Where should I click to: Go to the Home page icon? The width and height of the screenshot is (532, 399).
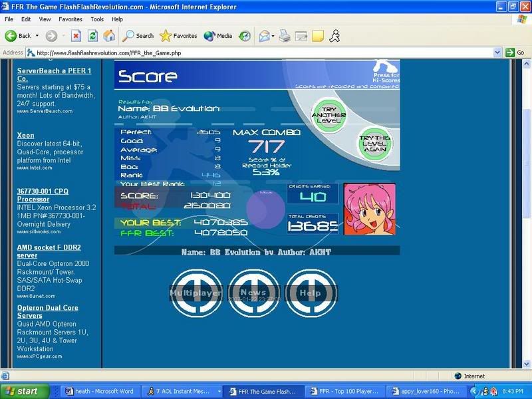[109, 36]
